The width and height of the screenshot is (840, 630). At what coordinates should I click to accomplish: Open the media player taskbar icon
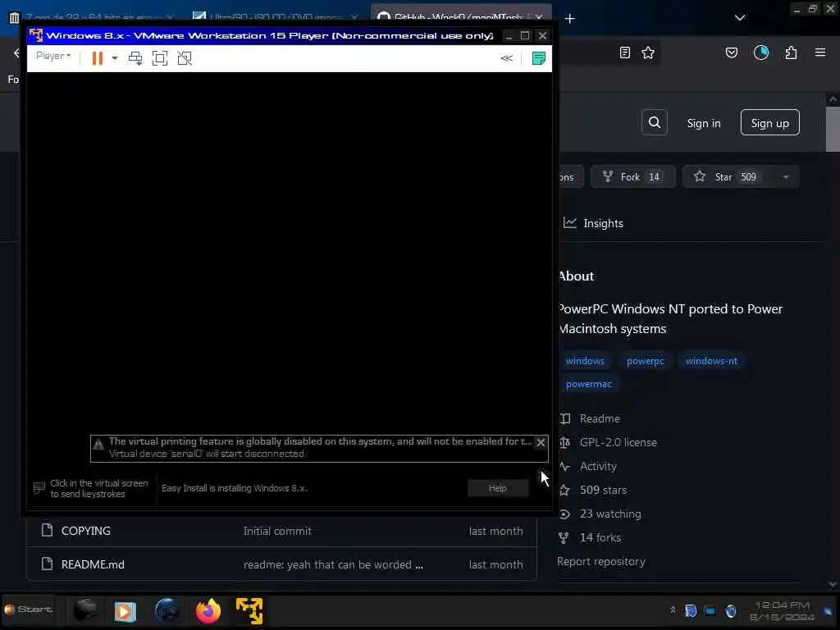pyautogui.click(x=125, y=610)
